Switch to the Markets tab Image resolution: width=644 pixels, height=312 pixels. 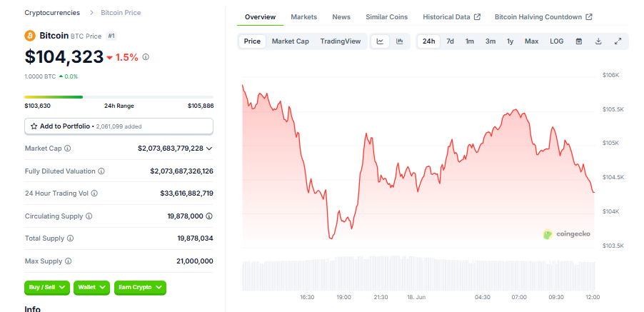[304, 17]
